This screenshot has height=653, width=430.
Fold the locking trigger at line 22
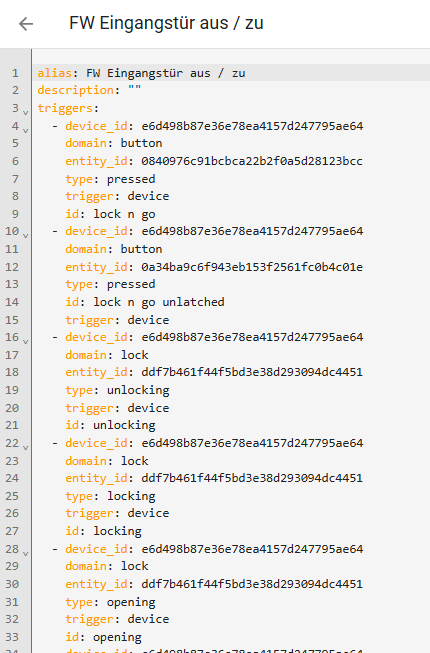coord(26,447)
